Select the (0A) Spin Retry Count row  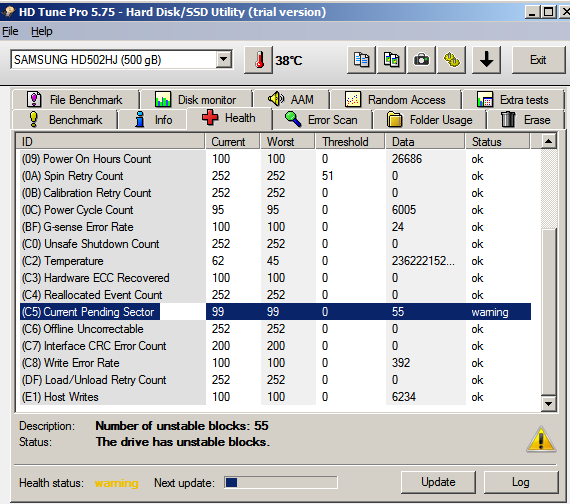pos(275,176)
